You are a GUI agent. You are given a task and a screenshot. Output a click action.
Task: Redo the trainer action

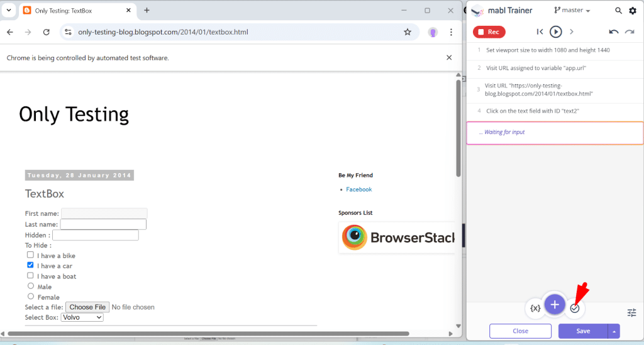[630, 31]
